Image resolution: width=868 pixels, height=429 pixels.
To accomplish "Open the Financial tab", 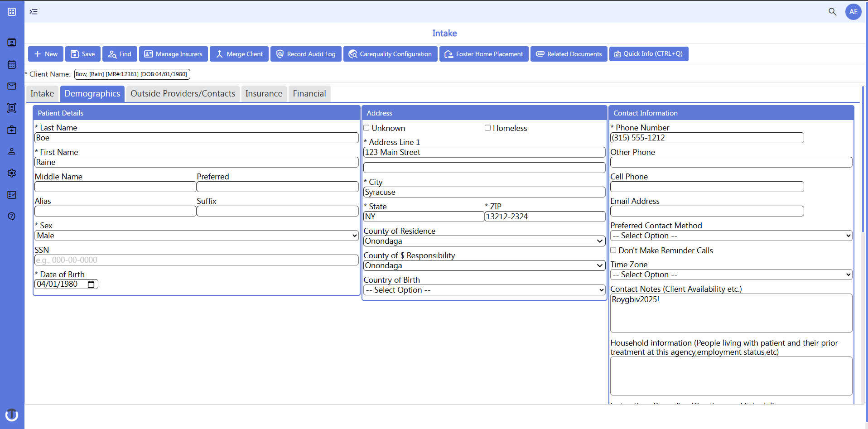I will (309, 93).
